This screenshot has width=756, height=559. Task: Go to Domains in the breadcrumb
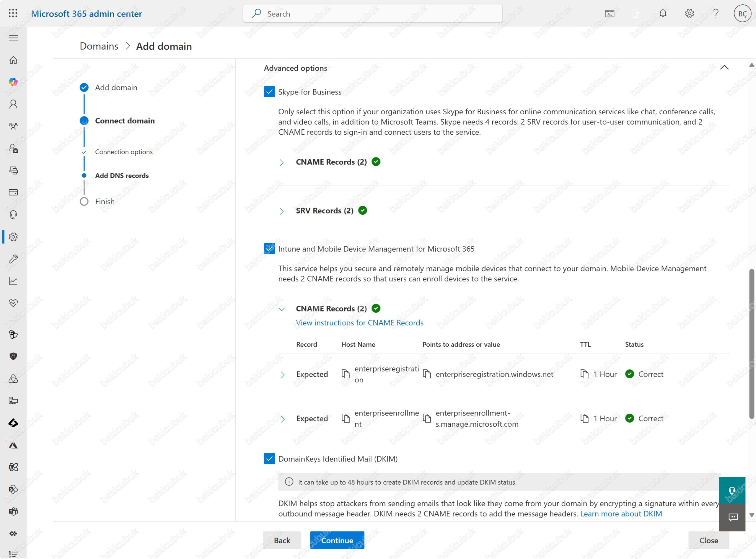tap(99, 46)
